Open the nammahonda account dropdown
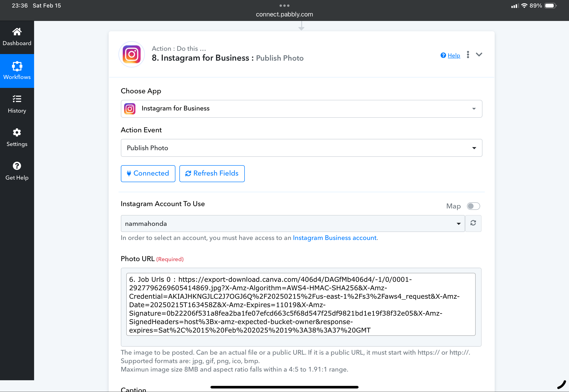 292,223
